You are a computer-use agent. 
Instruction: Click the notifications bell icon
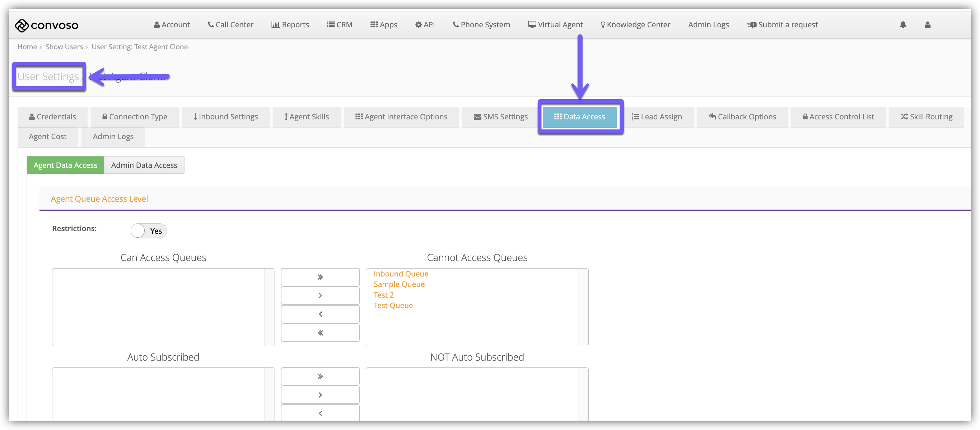(903, 25)
